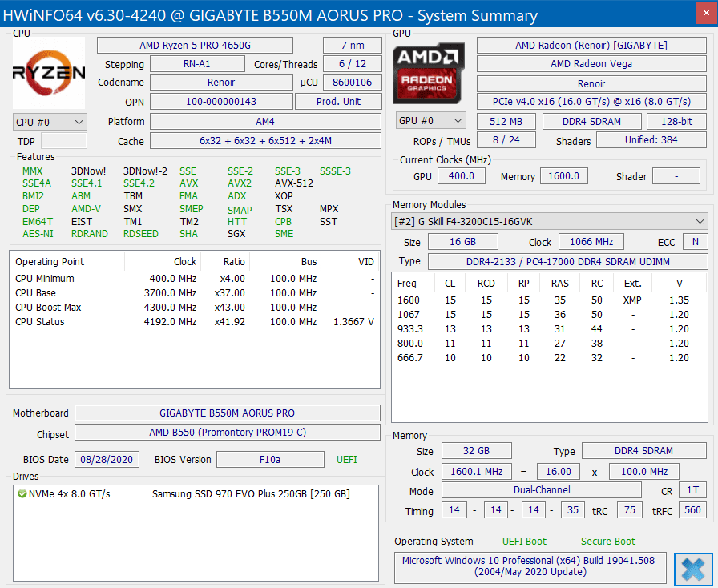The image size is (718, 588).
Task: Select the AMD Ryzen 5 PRO 4650G name field
Action: click(x=195, y=46)
